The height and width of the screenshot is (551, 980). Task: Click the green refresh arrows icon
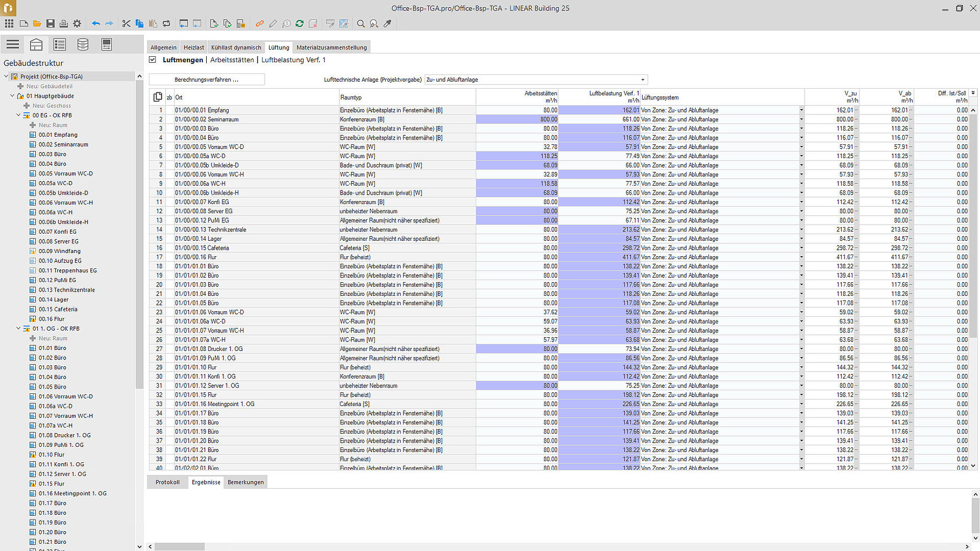(x=299, y=24)
